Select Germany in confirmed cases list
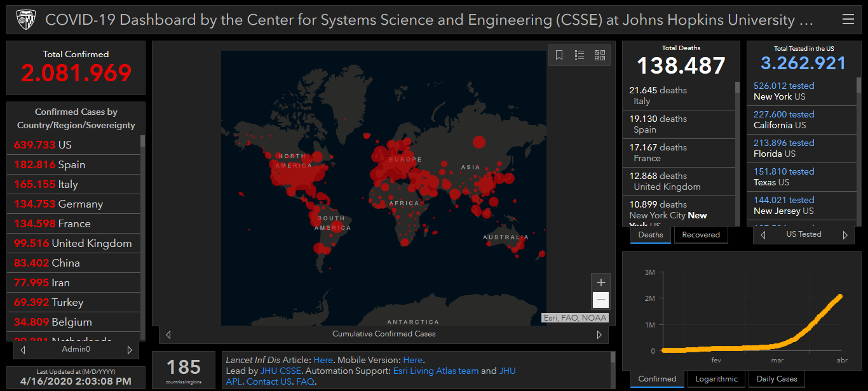This screenshot has width=868, height=391. [x=74, y=204]
